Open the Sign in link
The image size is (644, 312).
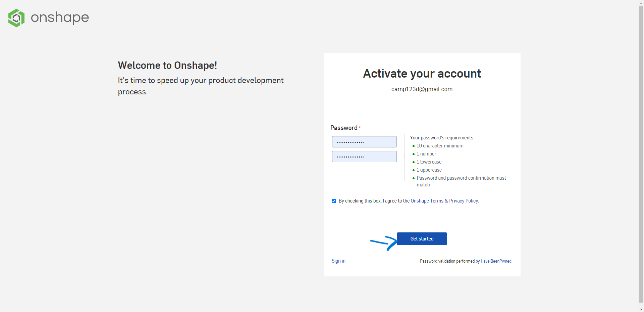(x=338, y=261)
